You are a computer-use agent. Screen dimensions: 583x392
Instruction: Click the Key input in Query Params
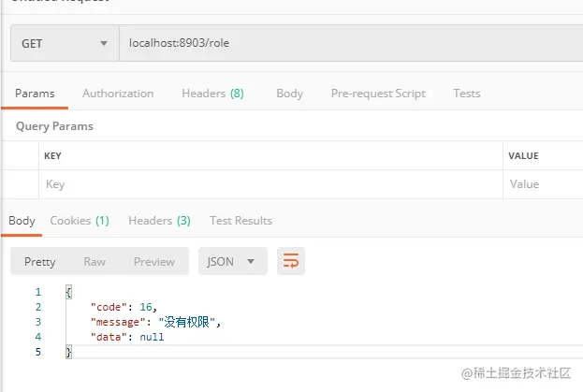coord(270,184)
